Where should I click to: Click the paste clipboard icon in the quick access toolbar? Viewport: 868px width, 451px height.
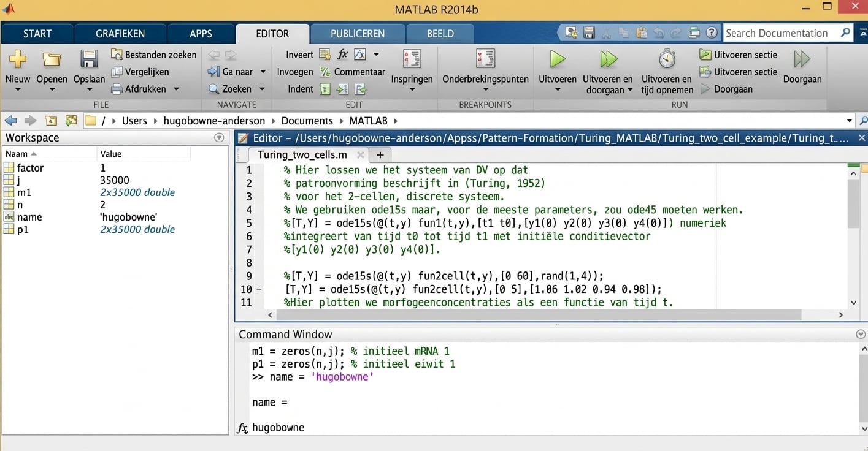tap(642, 33)
